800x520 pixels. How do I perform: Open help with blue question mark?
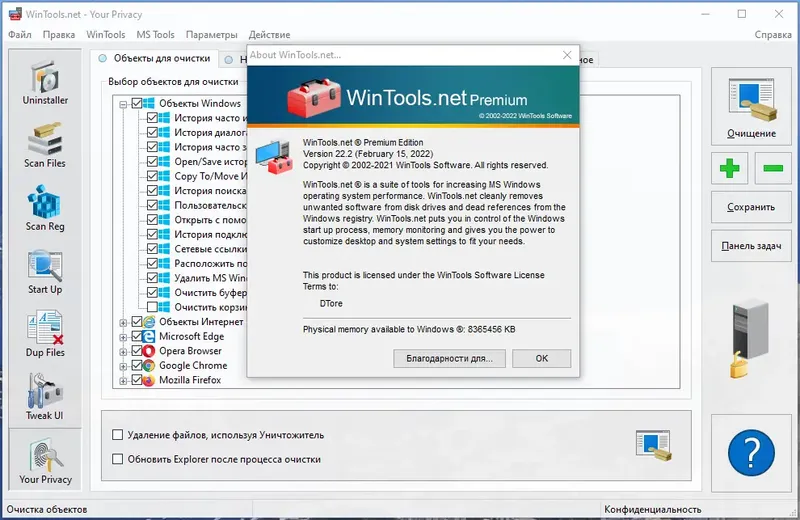click(x=751, y=453)
